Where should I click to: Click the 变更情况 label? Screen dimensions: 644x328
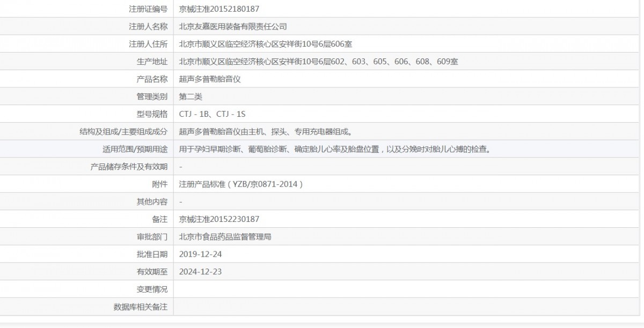152,289
